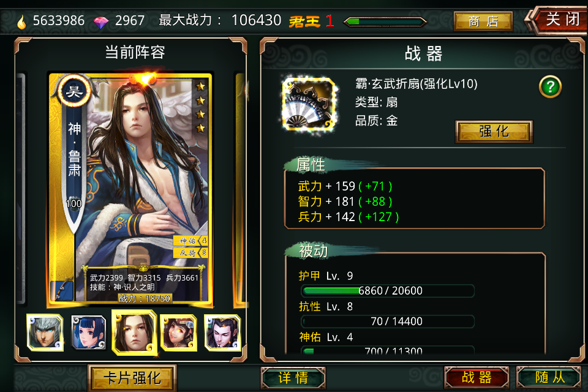The height and width of the screenshot is (392, 588).
Task: Click the pink diamond gem icon
Action: point(101,22)
